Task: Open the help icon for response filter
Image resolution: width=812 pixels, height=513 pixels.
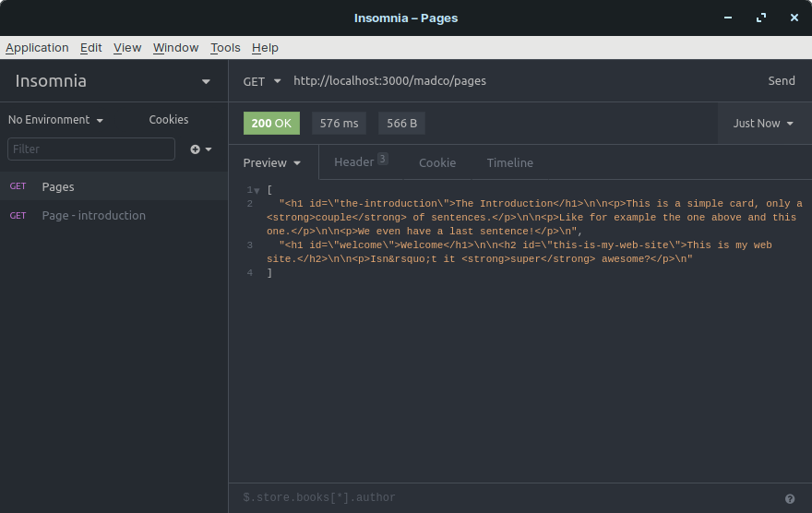Action: (x=790, y=498)
